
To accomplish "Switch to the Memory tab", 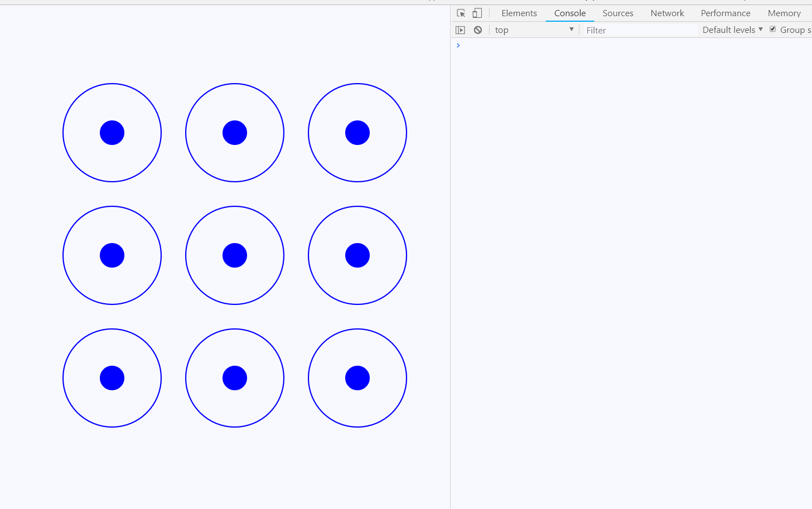I will [784, 13].
